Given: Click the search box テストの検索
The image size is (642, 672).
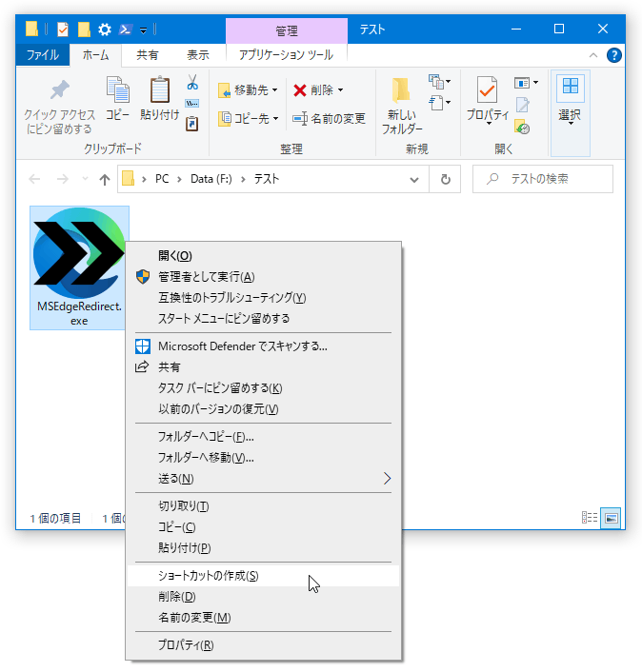Looking at the screenshot, I should pos(543,179).
